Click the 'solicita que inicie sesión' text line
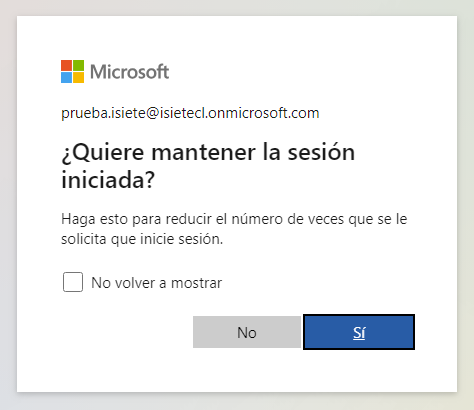Screen dimensions: 474x410 click(x=142, y=239)
